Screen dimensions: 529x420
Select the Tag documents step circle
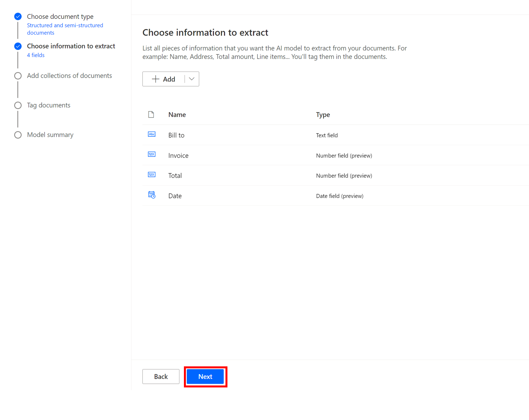[x=18, y=105]
